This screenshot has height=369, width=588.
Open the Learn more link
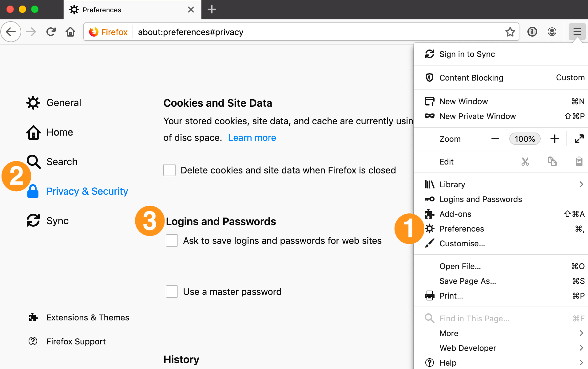[x=252, y=137]
